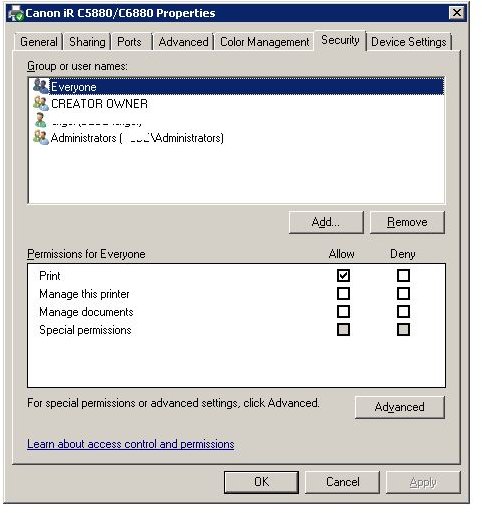This screenshot has width=482, height=513.
Task: Click the Everyone group icon
Action: [x=41, y=86]
